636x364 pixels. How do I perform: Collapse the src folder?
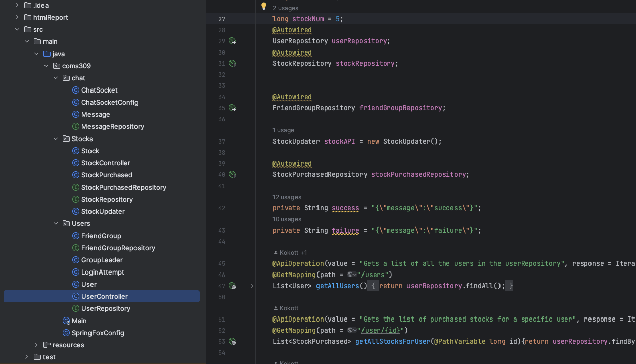point(17,29)
